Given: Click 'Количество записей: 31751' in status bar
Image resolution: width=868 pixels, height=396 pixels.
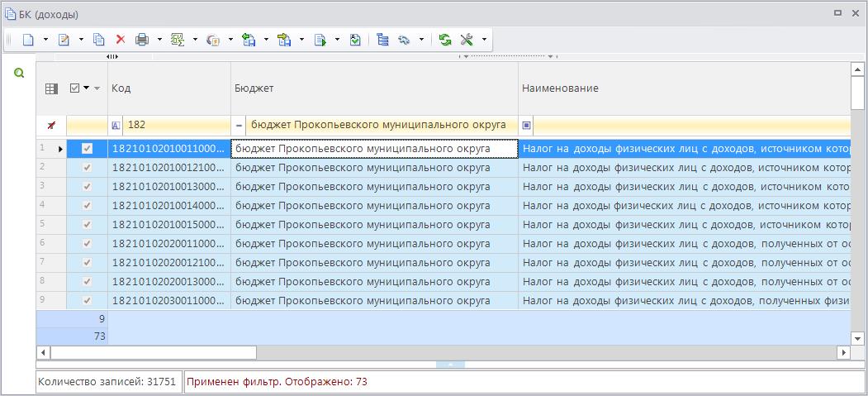Looking at the screenshot, I should (x=107, y=382).
